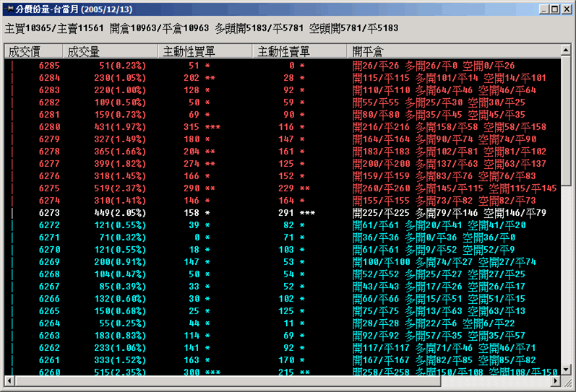Click volume value 71(0.32%)

(123, 238)
